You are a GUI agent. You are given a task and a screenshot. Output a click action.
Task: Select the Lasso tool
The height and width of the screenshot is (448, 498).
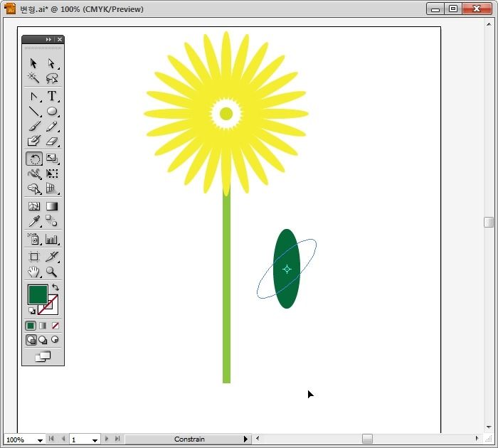(51, 78)
